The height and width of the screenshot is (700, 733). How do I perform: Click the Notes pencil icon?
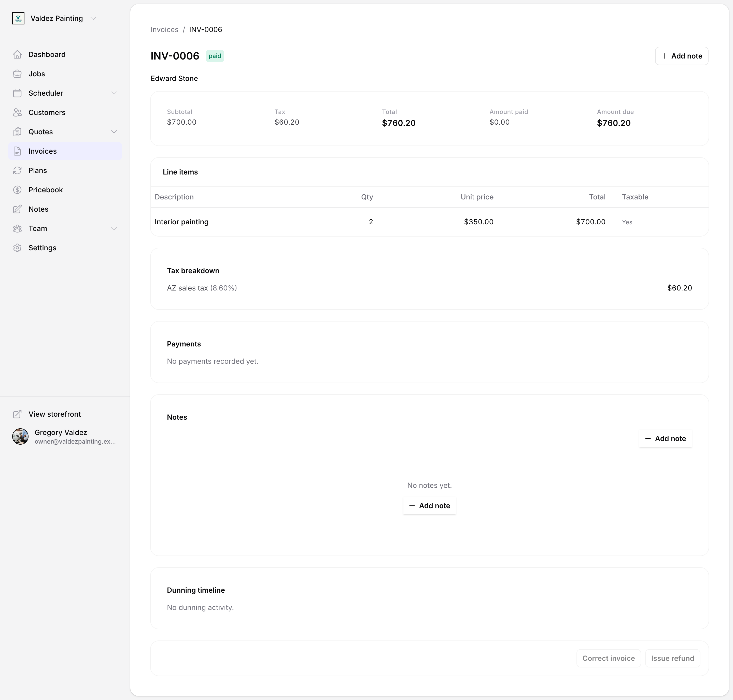click(x=17, y=209)
